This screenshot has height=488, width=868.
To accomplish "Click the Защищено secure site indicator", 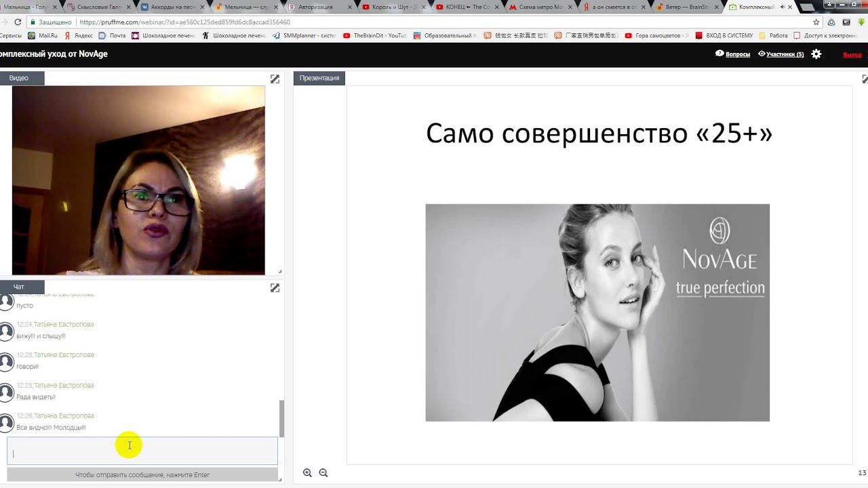I will [x=51, y=22].
